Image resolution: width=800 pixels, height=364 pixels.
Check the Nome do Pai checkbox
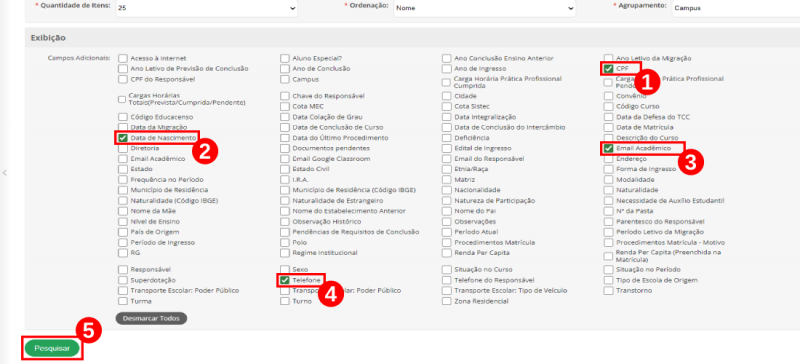[x=446, y=211]
